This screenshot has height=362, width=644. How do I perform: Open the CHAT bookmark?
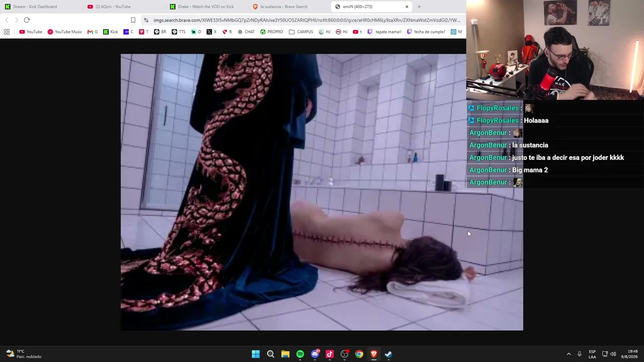[x=246, y=32]
